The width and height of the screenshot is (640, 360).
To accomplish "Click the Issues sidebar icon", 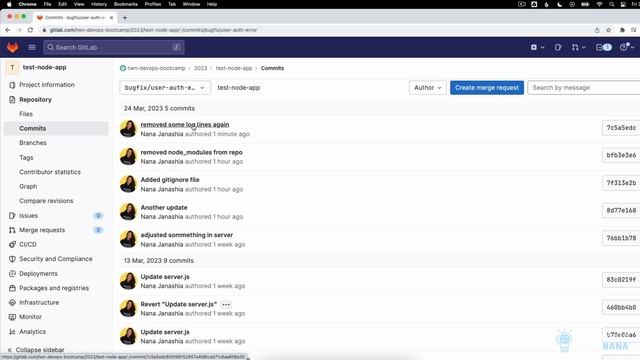I will (12, 216).
